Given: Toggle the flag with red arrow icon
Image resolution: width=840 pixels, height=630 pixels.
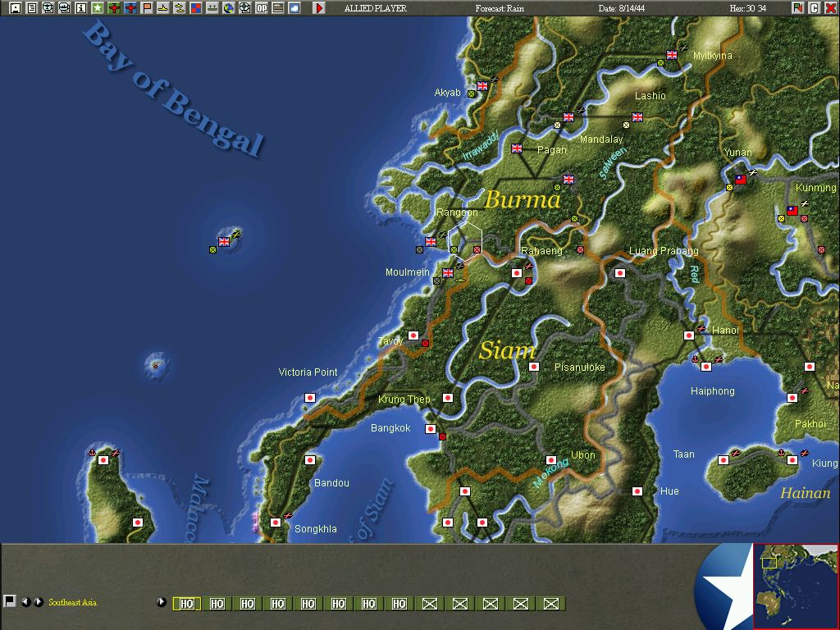Looking at the screenshot, I should (798, 8).
